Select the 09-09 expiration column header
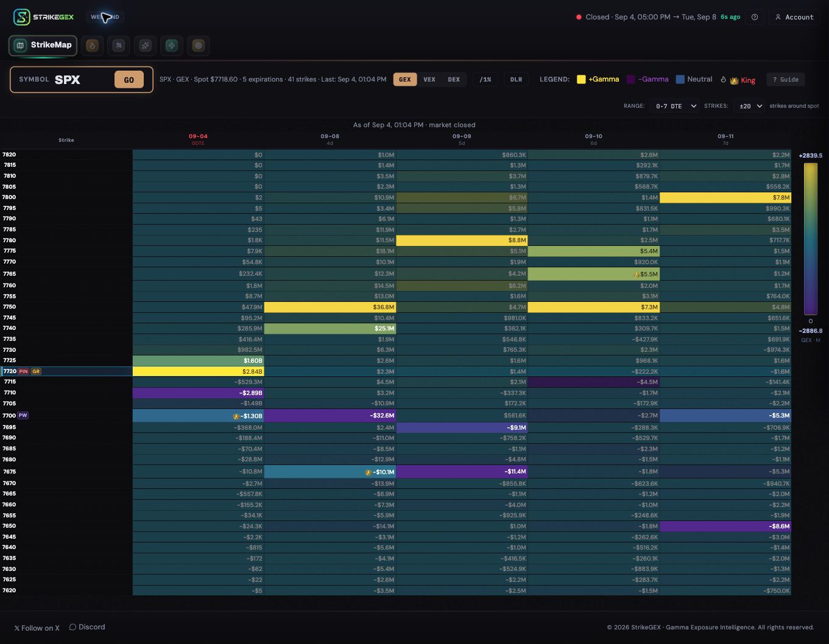 pos(462,139)
